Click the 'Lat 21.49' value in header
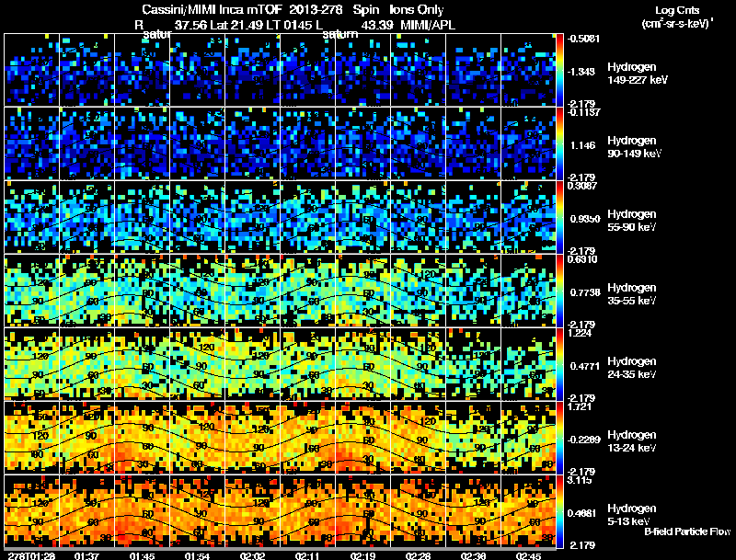This screenshot has width=736, height=560. click(236, 26)
